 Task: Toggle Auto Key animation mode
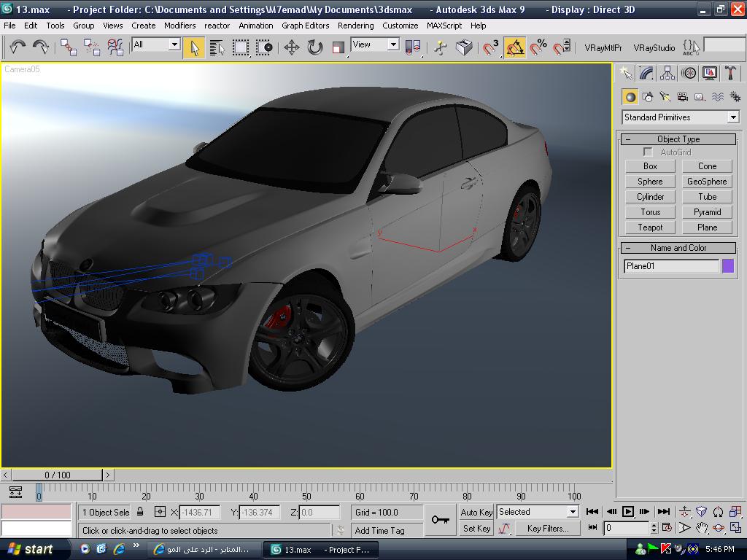click(476, 513)
